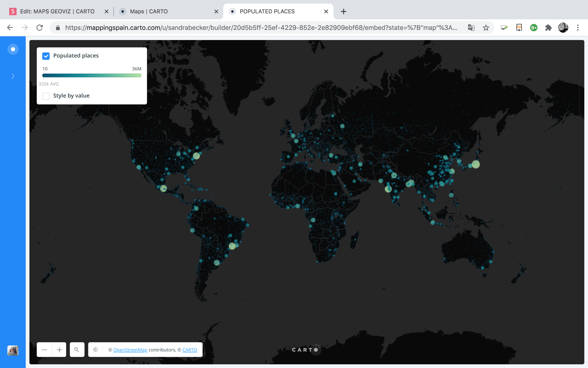588x368 pixels.
Task: Open the OpenStreetMap attribution link
Action: pyautogui.click(x=130, y=350)
